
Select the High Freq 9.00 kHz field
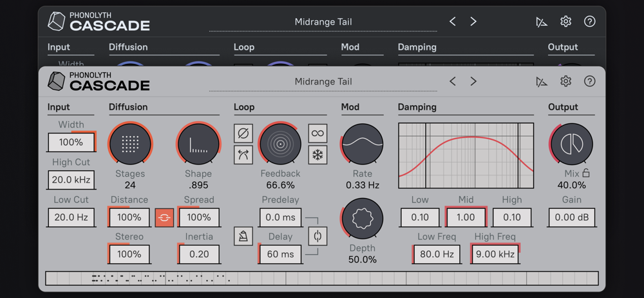tap(495, 254)
